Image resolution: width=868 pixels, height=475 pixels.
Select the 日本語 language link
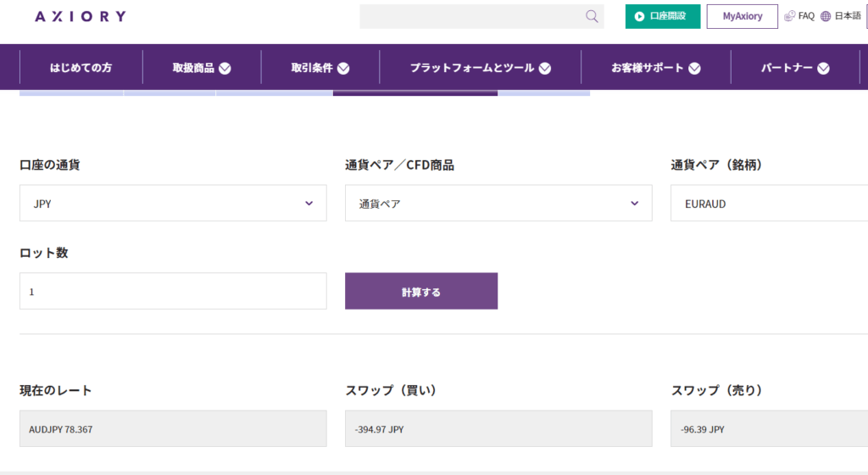[x=847, y=16]
